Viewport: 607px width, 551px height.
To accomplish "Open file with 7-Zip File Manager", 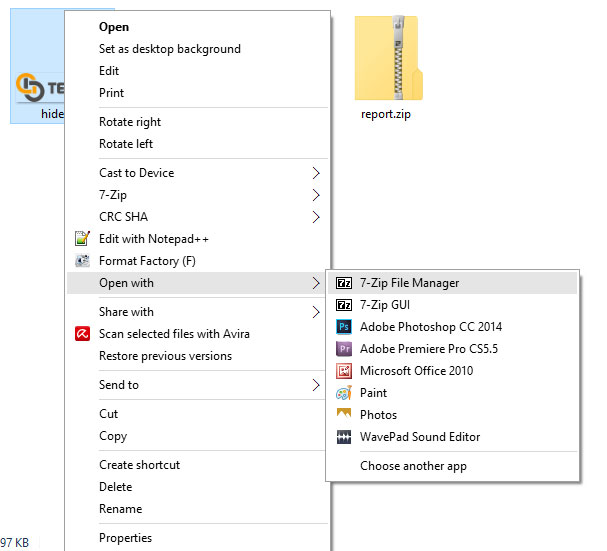I will click(x=453, y=283).
